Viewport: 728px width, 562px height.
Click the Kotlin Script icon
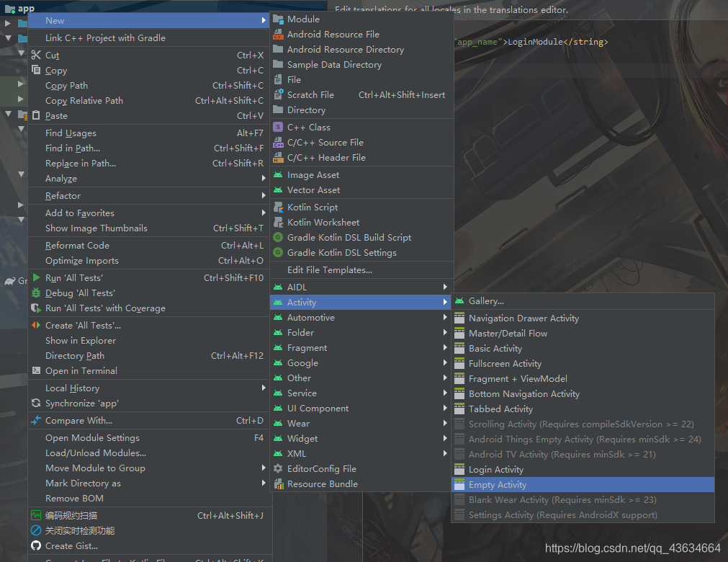click(x=278, y=208)
